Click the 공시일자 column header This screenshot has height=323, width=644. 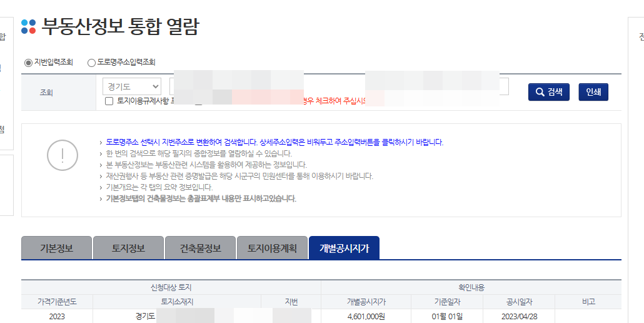click(x=519, y=302)
